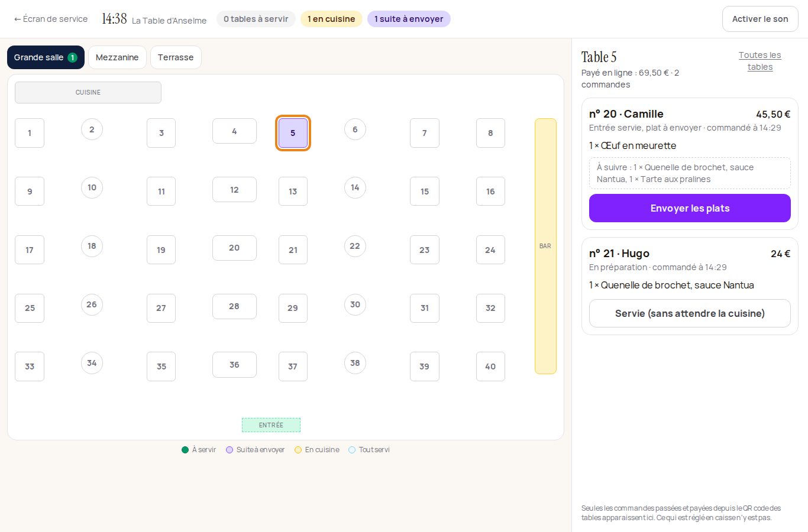Viewport: 808px width, 532px height.
Task: Open table 4 on the floor plan
Action: 234,131
